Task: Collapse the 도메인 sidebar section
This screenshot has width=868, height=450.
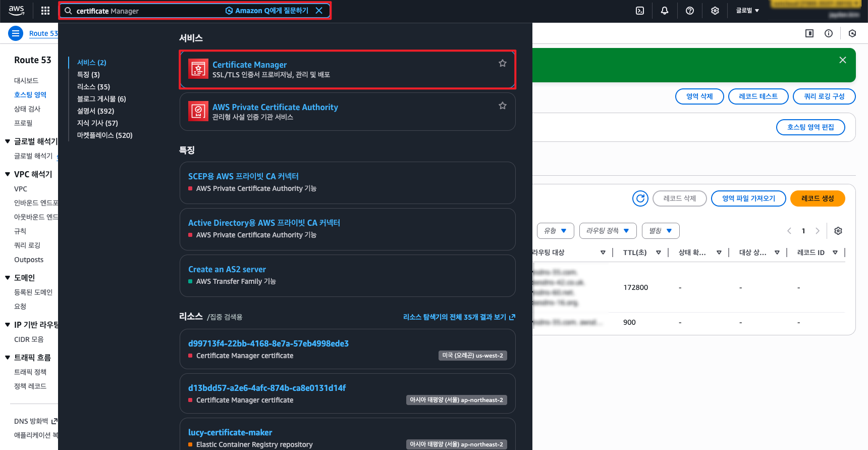Action: point(8,278)
